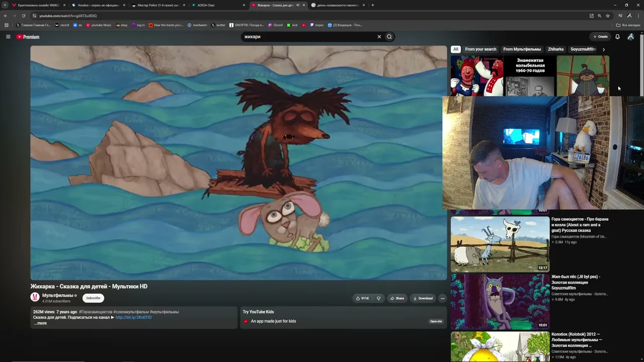Expand video description with ...more
Screen dimensions: 644x362
click(40, 323)
